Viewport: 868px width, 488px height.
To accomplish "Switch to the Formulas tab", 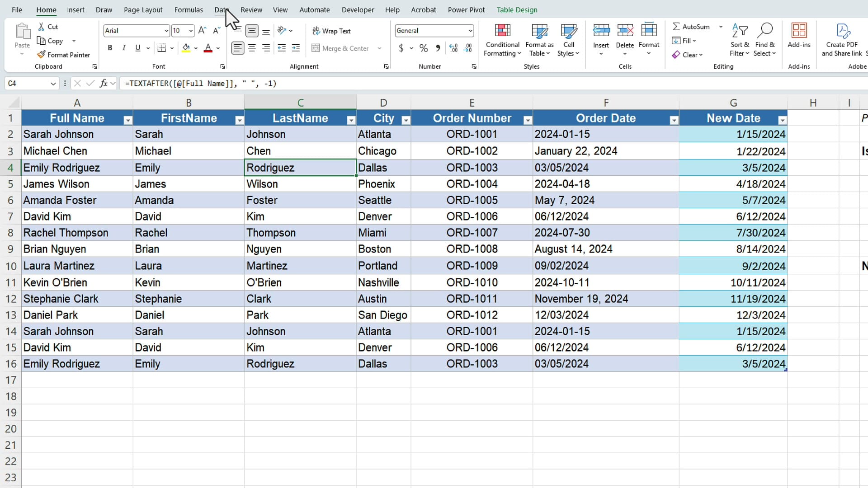I will (189, 9).
